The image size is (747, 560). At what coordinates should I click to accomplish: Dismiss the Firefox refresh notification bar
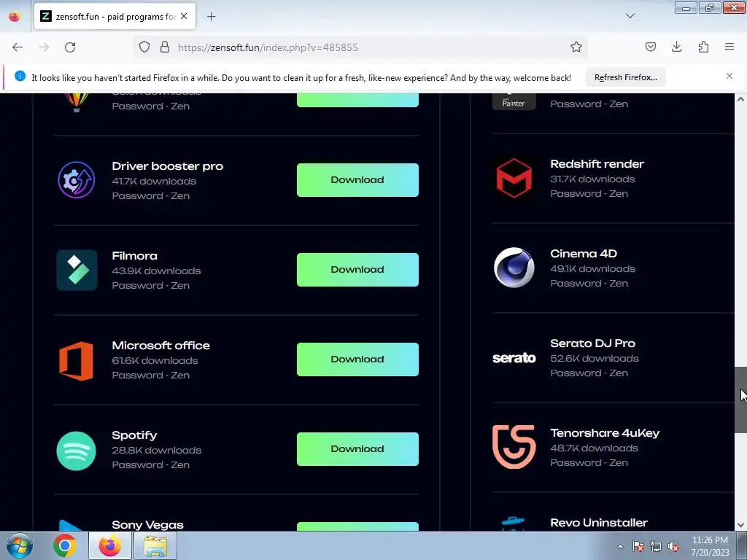[729, 76]
